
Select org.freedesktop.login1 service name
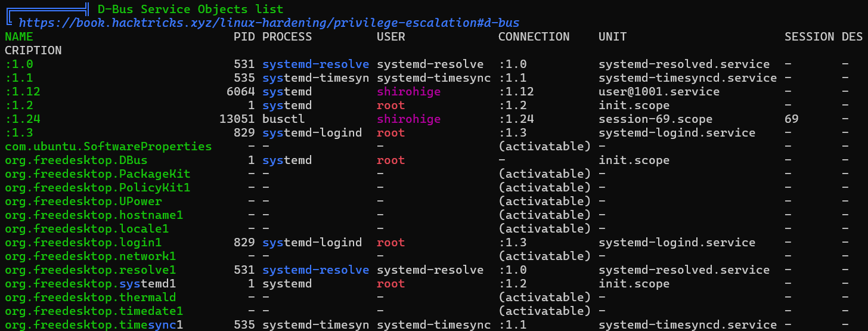click(x=83, y=242)
